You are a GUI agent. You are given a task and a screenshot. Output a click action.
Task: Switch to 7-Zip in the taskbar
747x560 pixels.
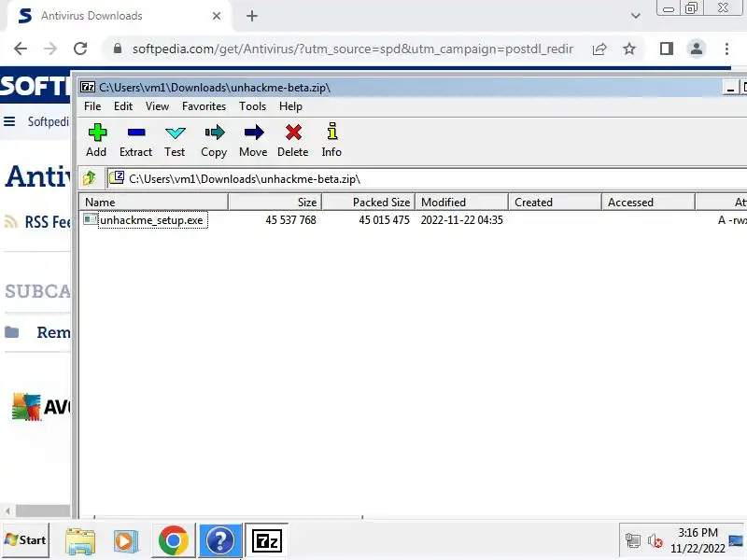point(267,540)
